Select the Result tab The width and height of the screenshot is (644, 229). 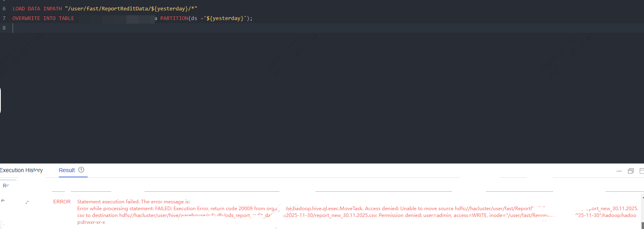click(x=67, y=170)
